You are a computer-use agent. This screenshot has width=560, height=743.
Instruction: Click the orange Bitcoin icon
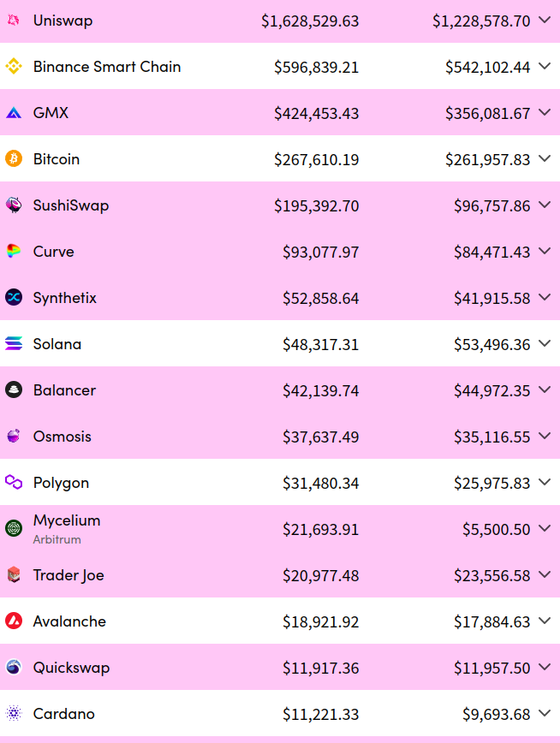[13, 159]
